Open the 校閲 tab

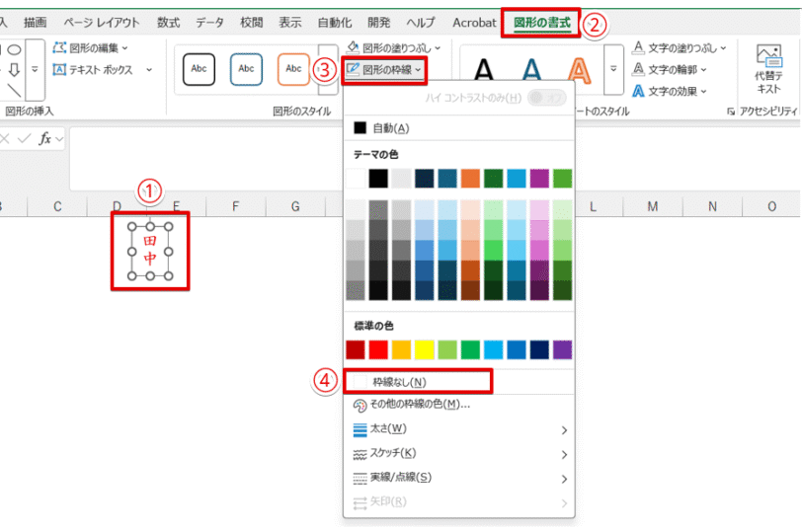point(251,23)
